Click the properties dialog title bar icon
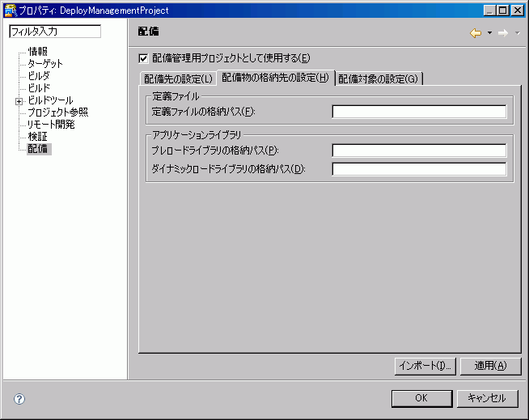 [11, 11]
